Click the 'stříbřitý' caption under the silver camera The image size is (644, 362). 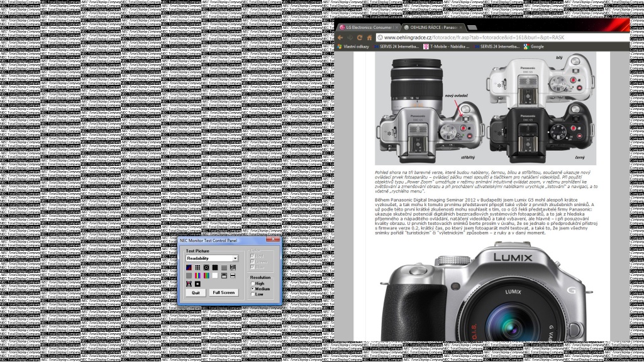(x=468, y=157)
